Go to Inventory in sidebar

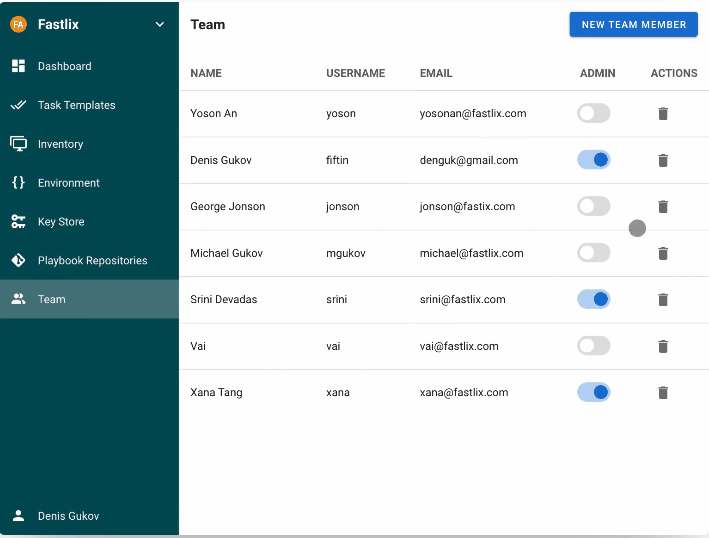click(x=90, y=144)
